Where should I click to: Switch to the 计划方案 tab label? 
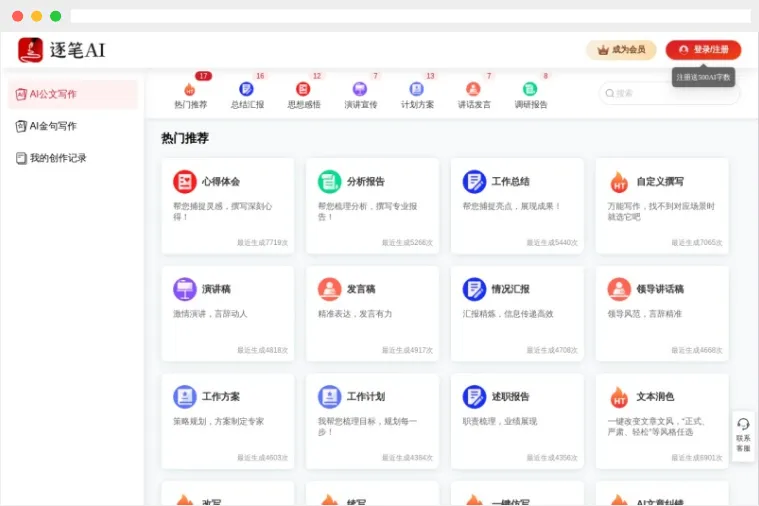click(417, 105)
